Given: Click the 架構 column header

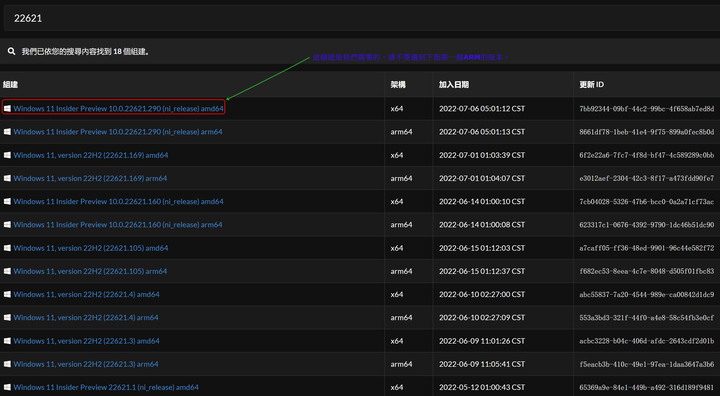Looking at the screenshot, I should click(398, 85).
